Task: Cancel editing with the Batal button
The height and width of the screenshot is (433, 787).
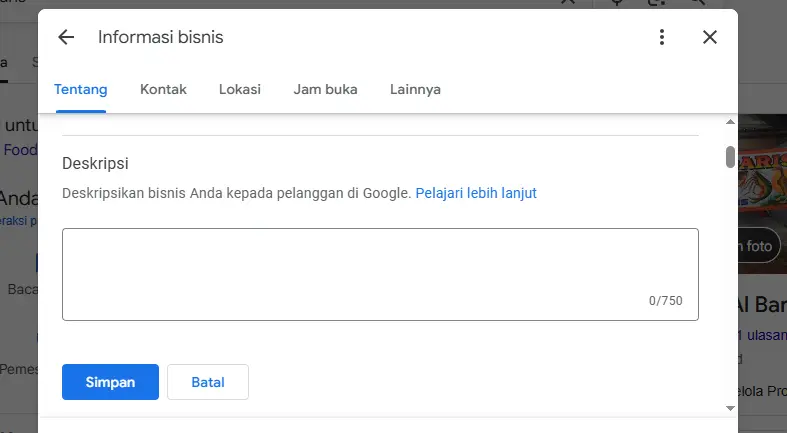Action: (208, 382)
